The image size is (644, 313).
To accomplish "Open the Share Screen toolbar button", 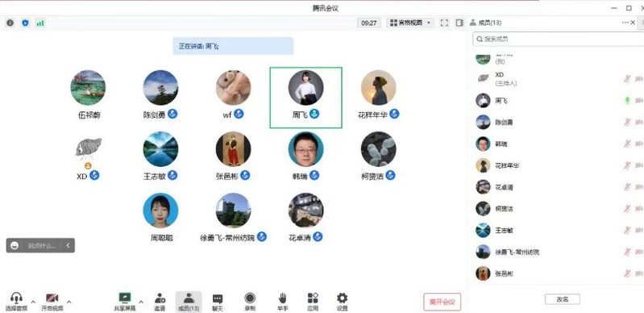I will (x=124, y=302).
